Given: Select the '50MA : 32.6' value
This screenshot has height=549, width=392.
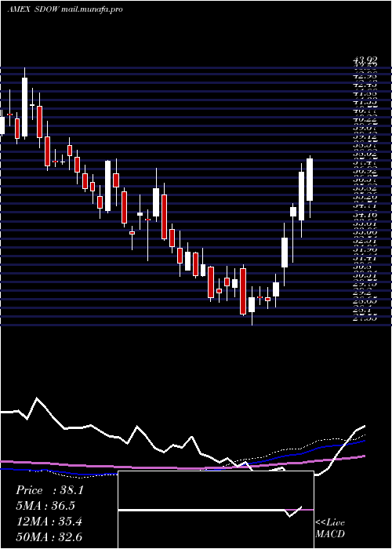Looking at the screenshot, I should click(49, 537).
